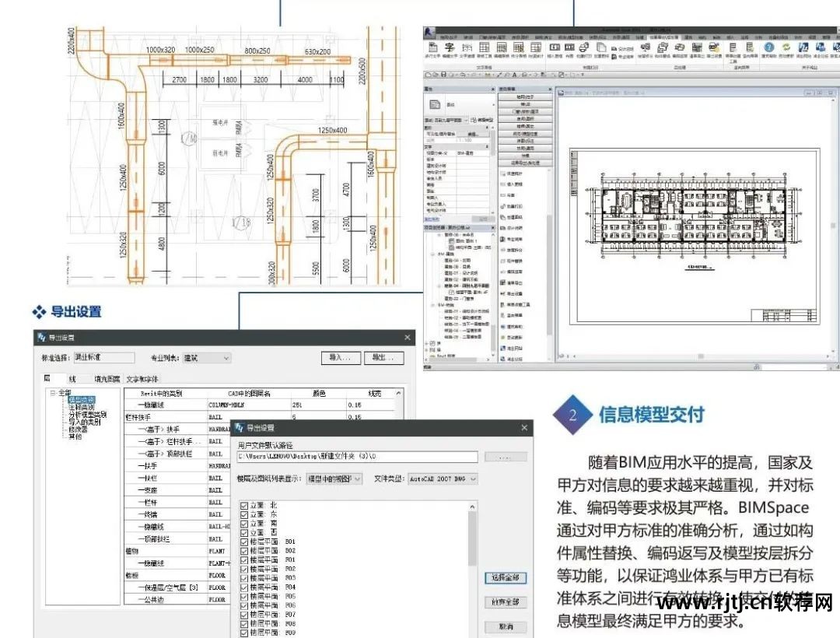Click the 植物 category row

166,551
